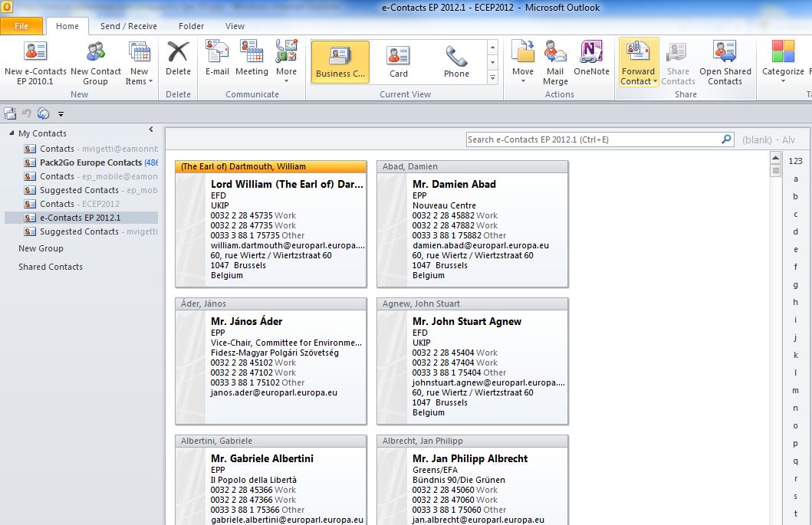The image size is (812, 525).
Task: Send contact to OneNote
Action: point(591,59)
